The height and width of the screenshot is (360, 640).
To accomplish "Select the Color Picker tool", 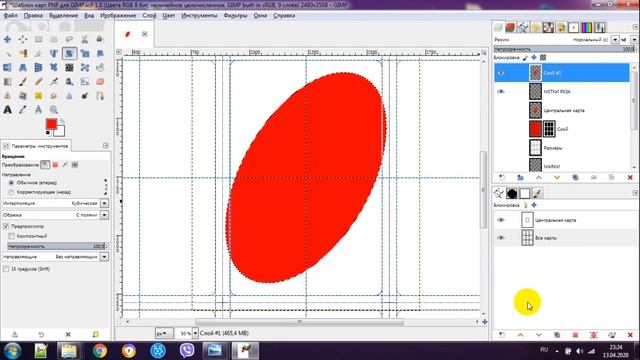I will tap(23, 109).
